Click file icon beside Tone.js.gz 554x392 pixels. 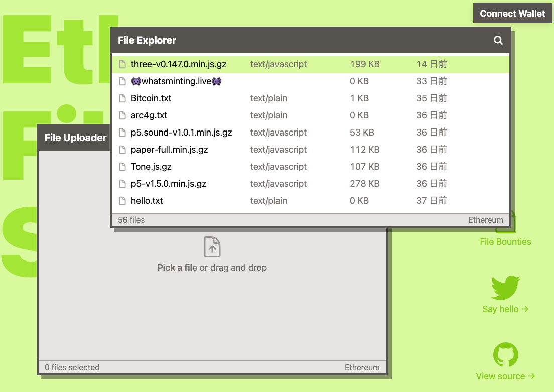coord(121,167)
